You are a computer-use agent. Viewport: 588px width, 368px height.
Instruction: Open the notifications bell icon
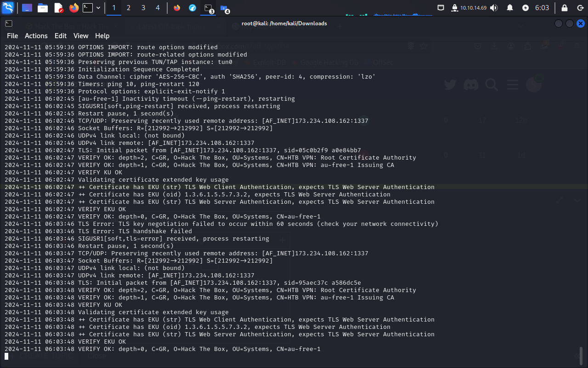click(510, 8)
